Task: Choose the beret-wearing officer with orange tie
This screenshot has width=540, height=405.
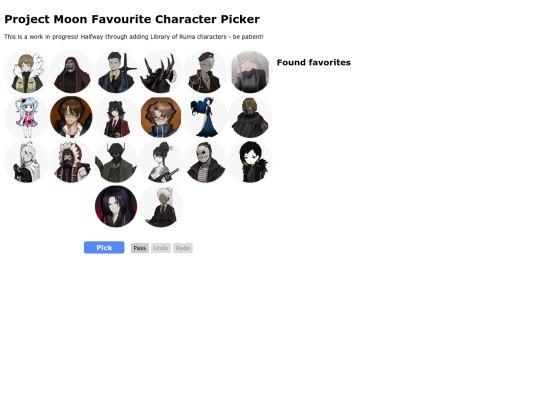Action: [x=206, y=72]
